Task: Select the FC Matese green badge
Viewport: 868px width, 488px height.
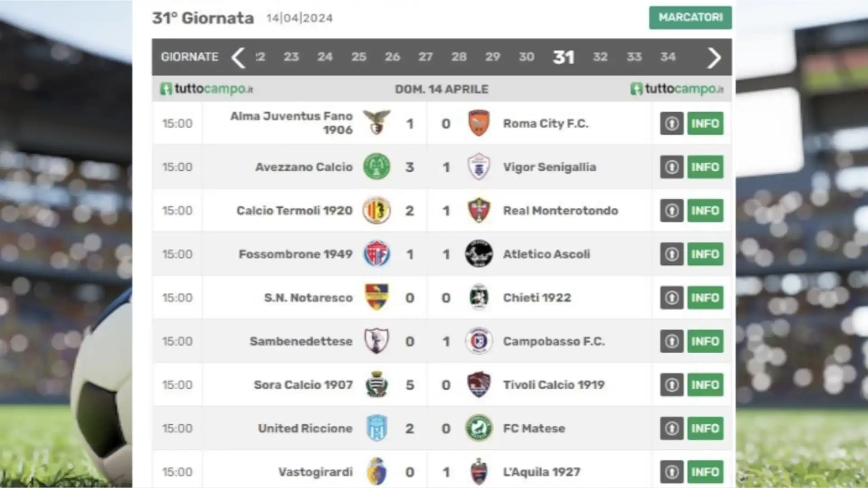Action: click(479, 428)
